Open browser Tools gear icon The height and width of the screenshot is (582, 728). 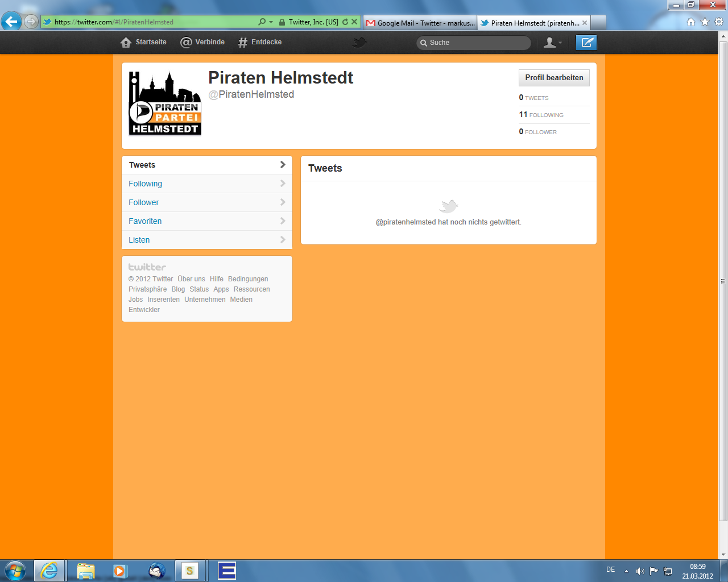(x=719, y=22)
